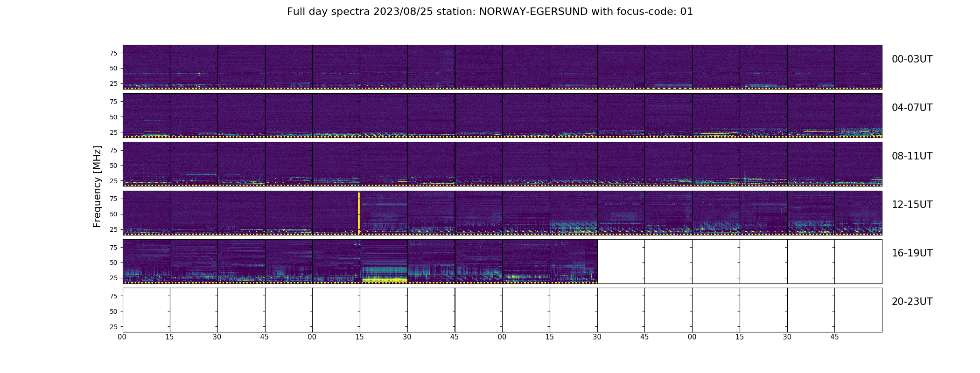Click the 75 tick label of 12-15UT row
The height and width of the screenshot is (373, 980).
[x=113, y=199]
